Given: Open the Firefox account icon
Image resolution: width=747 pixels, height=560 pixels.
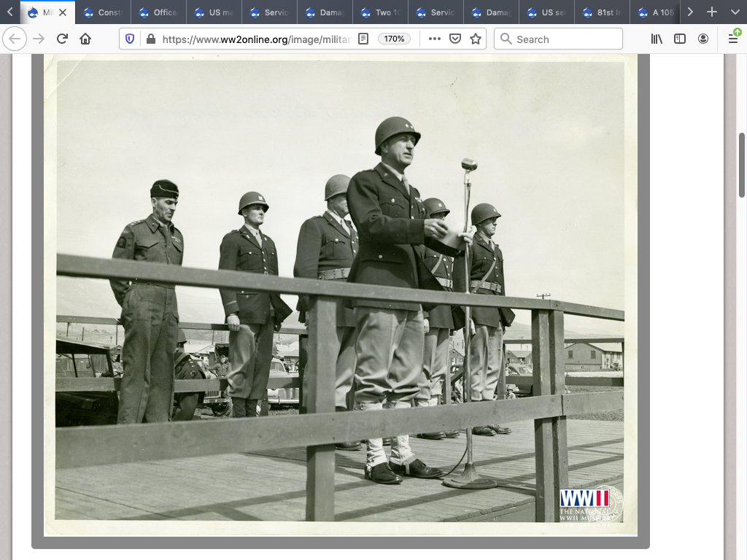Looking at the screenshot, I should [703, 39].
